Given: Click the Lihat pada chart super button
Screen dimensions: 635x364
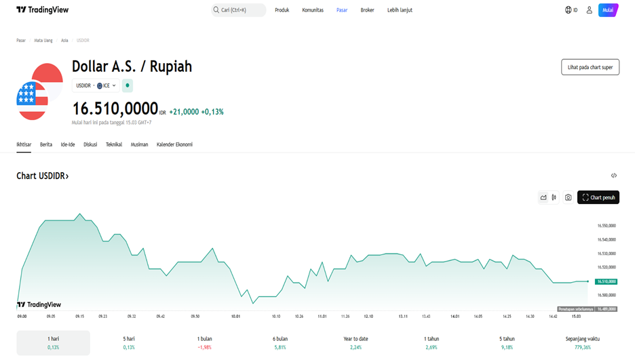Looking at the screenshot, I should 590,66.
